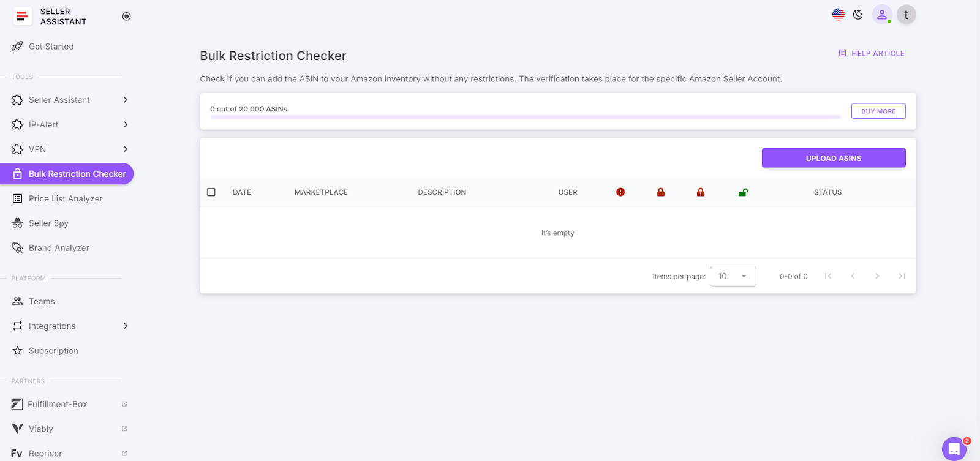
Task: Change language via US flag icon
Action: pyautogui.click(x=839, y=15)
